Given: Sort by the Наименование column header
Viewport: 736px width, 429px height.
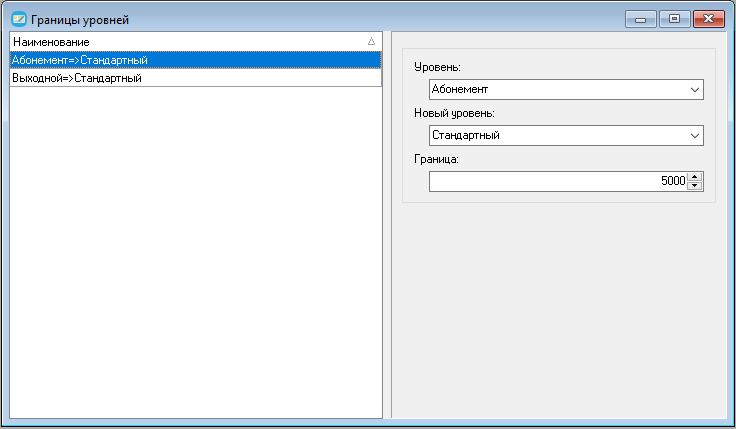Looking at the screenshot, I should pyautogui.click(x=195, y=42).
